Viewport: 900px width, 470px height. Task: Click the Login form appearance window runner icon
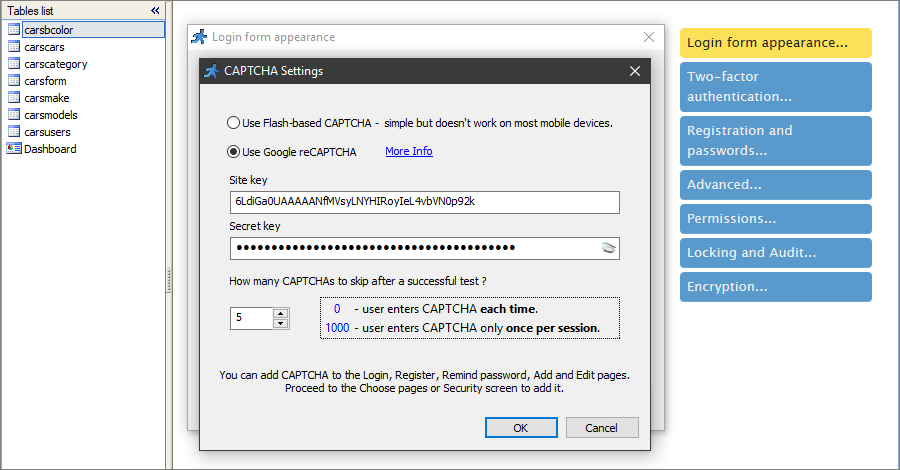[199, 37]
